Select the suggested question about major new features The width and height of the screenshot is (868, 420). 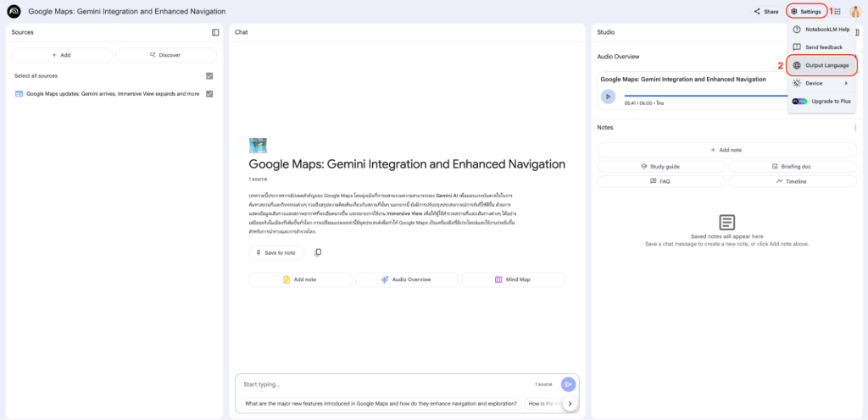click(x=381, y=404)
